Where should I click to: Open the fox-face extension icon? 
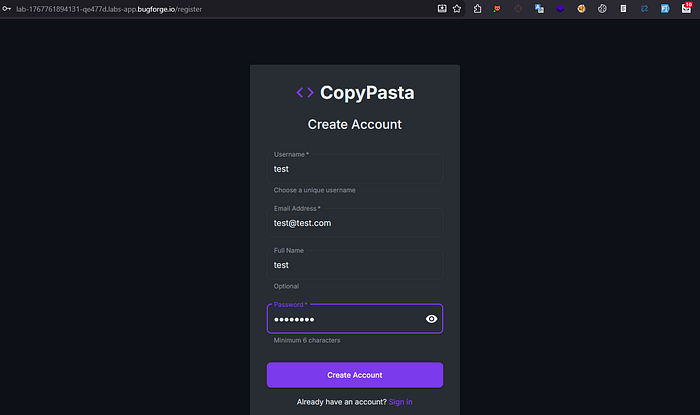497,8
